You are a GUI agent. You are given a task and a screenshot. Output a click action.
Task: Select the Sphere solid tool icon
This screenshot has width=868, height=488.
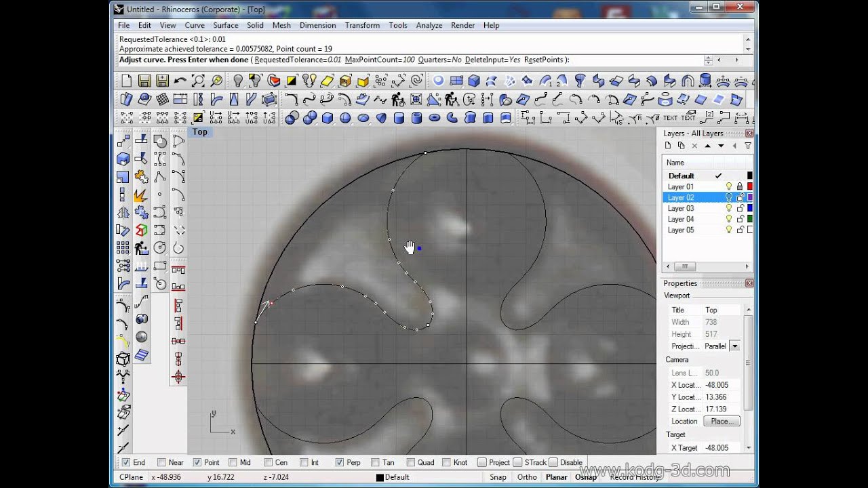click(345, 117)
